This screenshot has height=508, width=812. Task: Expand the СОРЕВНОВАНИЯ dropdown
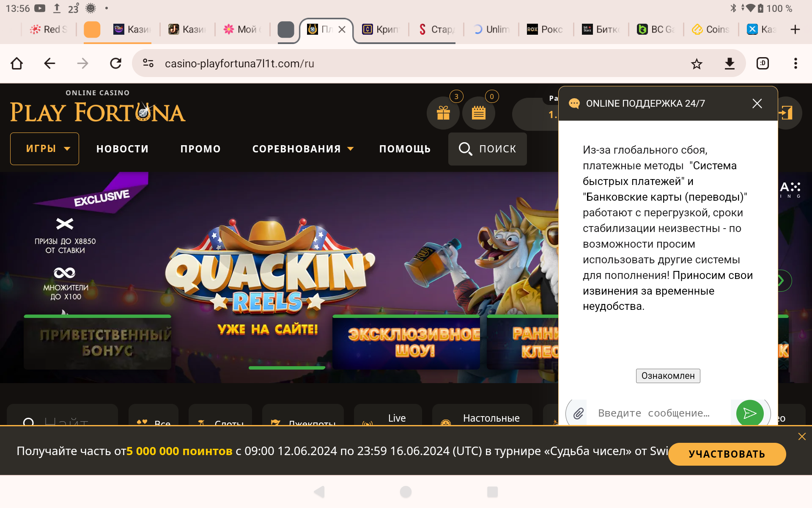(302, 149)
